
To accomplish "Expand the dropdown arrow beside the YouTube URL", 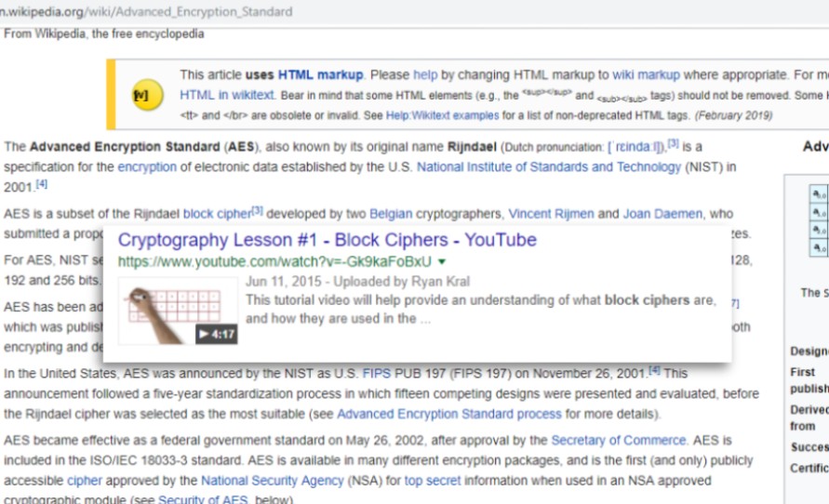I will tap(442, 261).
